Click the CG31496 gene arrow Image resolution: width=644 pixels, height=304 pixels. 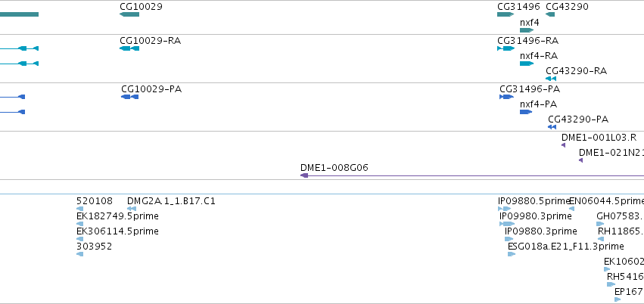pyautogui.click(x=506, y=14)
